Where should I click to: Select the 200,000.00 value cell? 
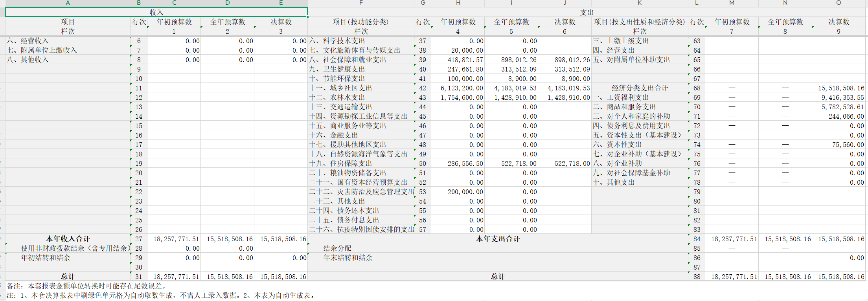[x=458, y=192]
